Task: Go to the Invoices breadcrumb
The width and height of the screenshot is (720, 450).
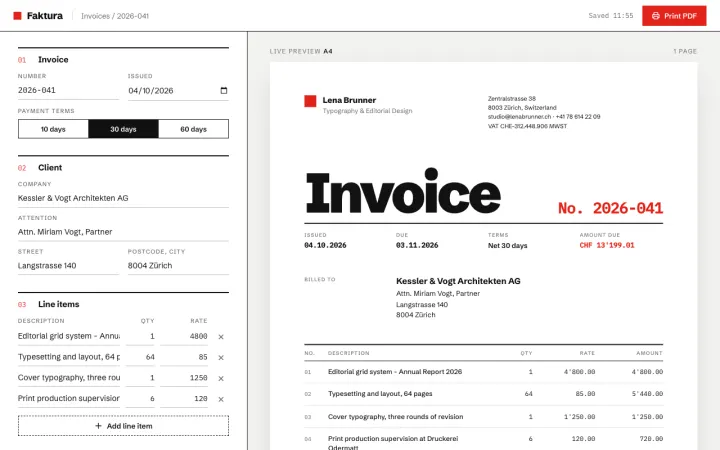Action: click(x=95, y=16)
